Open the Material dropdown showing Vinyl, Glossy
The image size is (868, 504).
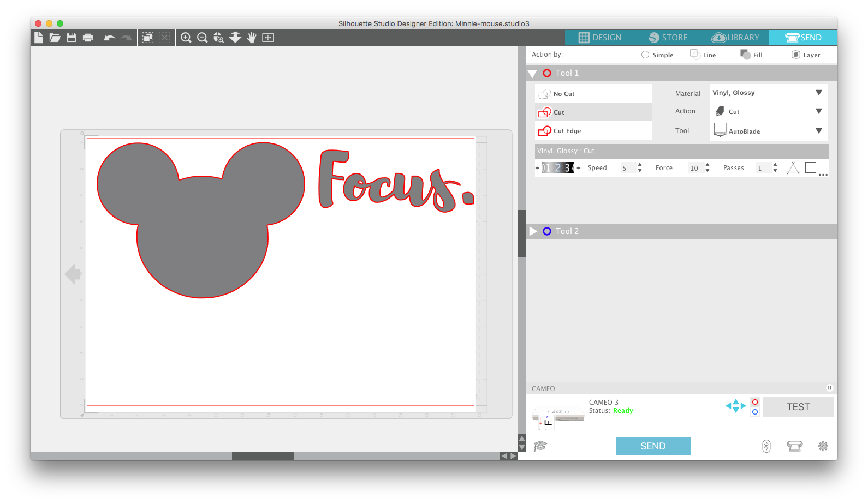tap(769, 93)
